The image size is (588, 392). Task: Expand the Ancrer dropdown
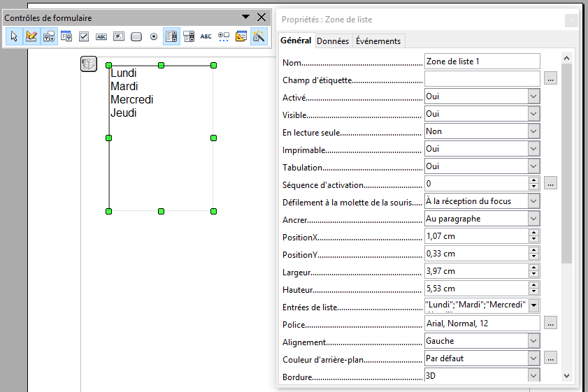tap(533, 219)
